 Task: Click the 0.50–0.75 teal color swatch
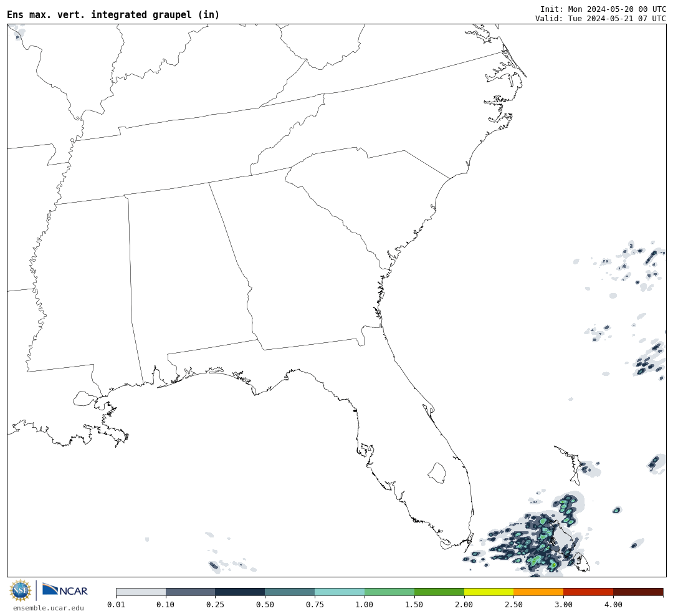pos(290,592)
